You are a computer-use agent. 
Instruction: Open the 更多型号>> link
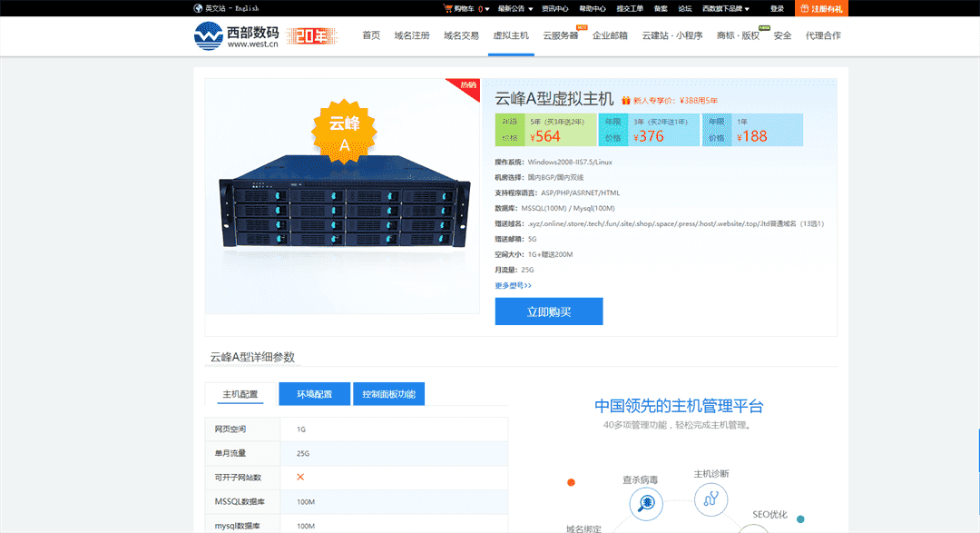click(513, 285)
